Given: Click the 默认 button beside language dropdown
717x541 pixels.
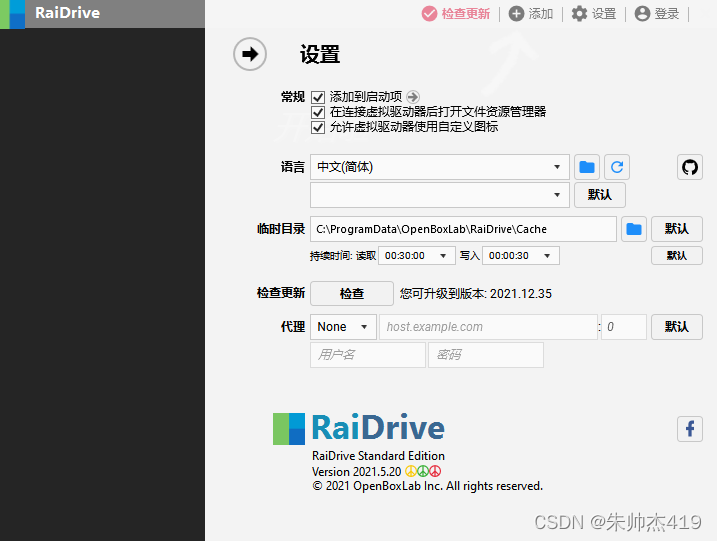Looking at the screenshot, I should coord(599,195).
